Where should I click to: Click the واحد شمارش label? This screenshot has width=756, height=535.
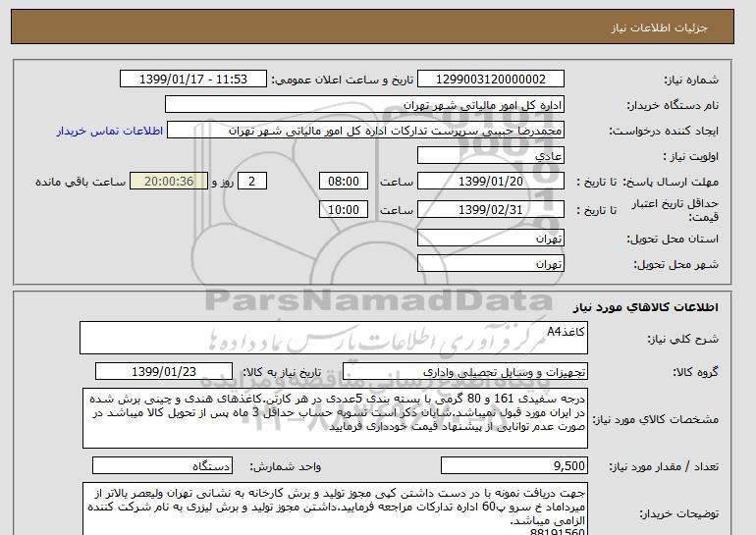(285, 466)
